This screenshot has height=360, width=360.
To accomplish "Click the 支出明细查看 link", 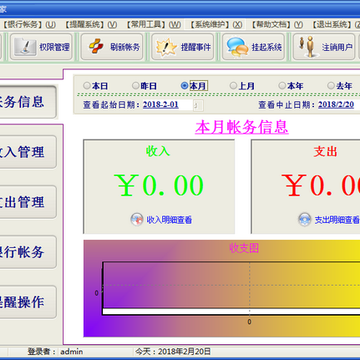I will (337, 220).
